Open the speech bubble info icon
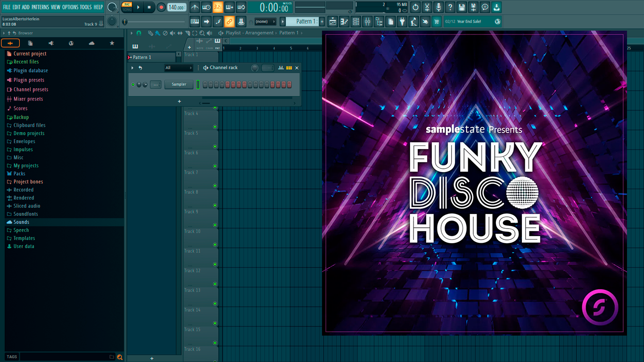Screen dimensions: 644x362 485,7
